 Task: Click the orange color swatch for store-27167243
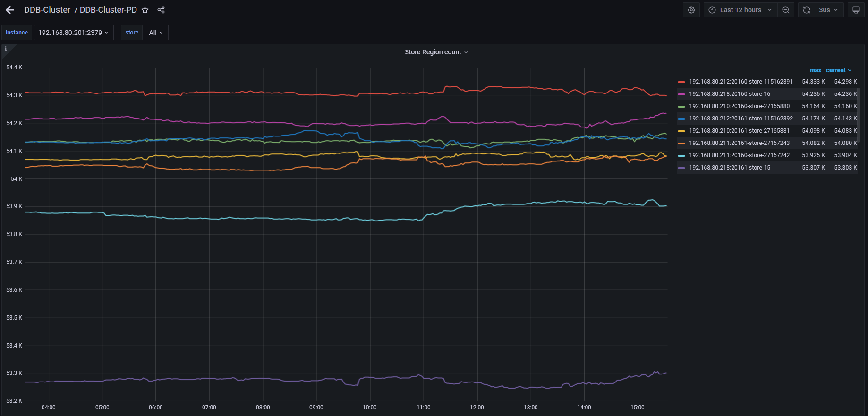pyautogui.click(x=681, y=143)
